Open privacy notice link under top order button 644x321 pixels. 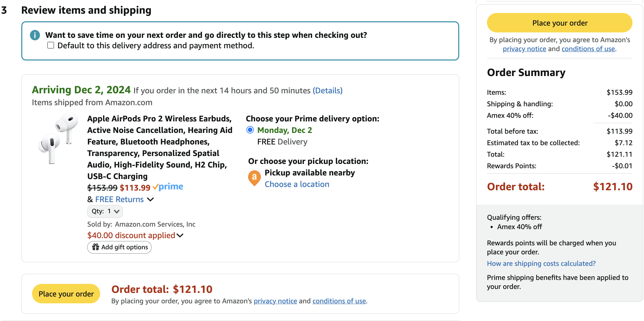(524, 49)
